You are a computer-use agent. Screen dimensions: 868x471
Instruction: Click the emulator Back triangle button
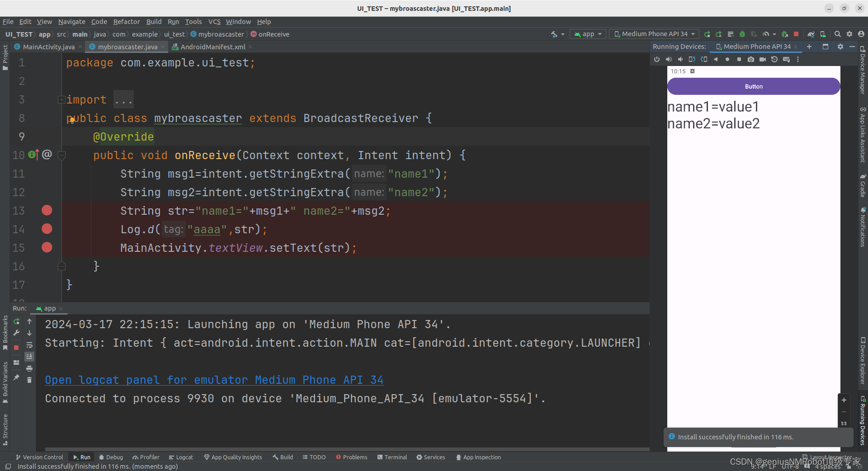(x=716, y=60)
